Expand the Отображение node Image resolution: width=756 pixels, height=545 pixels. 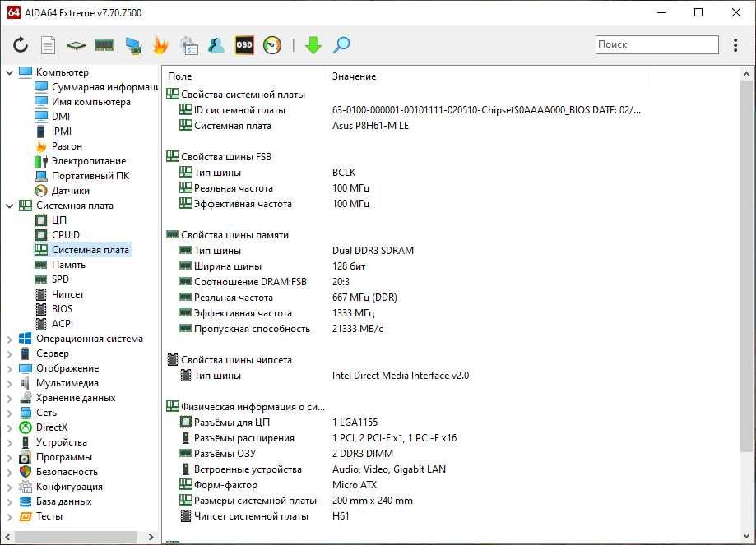(9, 369)
